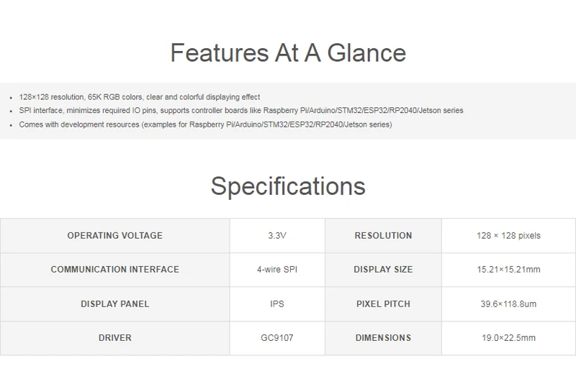The width and height of the screenshot is (576, 392).
Task: Click the "3.3V" value cell
Action: coord(277,235)
